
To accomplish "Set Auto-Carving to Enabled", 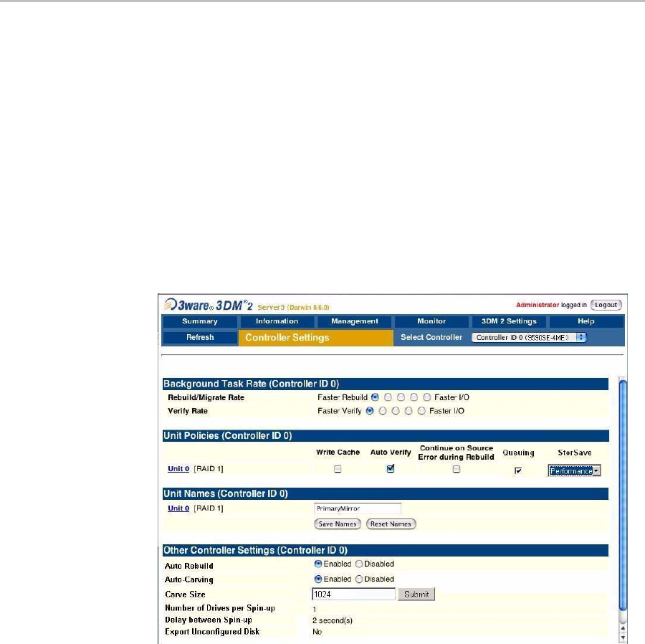I will pyautogui.click(x=318, y=579).
